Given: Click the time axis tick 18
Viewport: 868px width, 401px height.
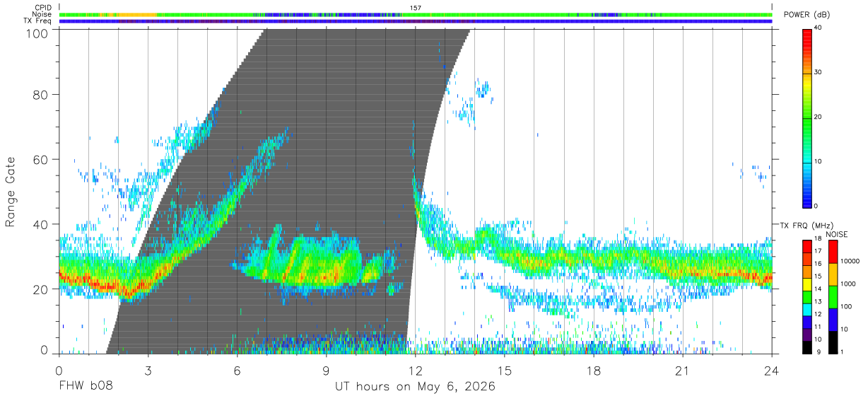Looking at the screenshot, I should [x=593, y=371].
